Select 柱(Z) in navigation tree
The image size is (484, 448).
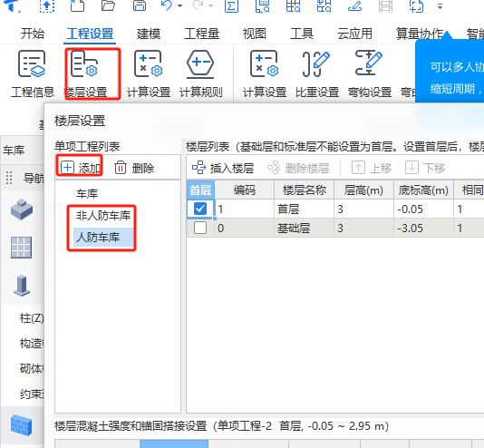click(x=32, y=318)
